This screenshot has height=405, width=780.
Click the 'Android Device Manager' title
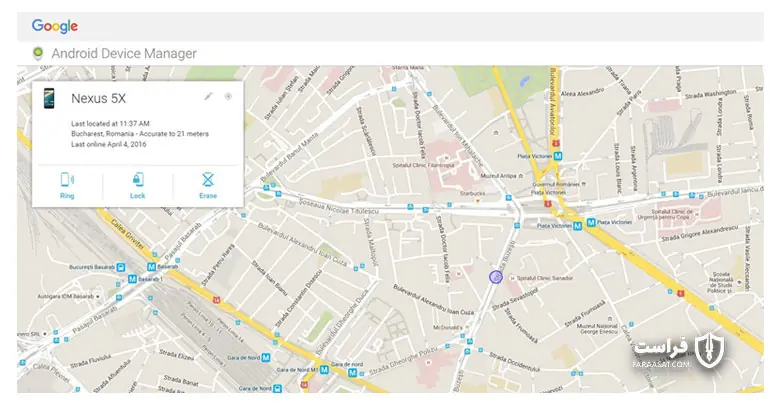coord(124,53)
